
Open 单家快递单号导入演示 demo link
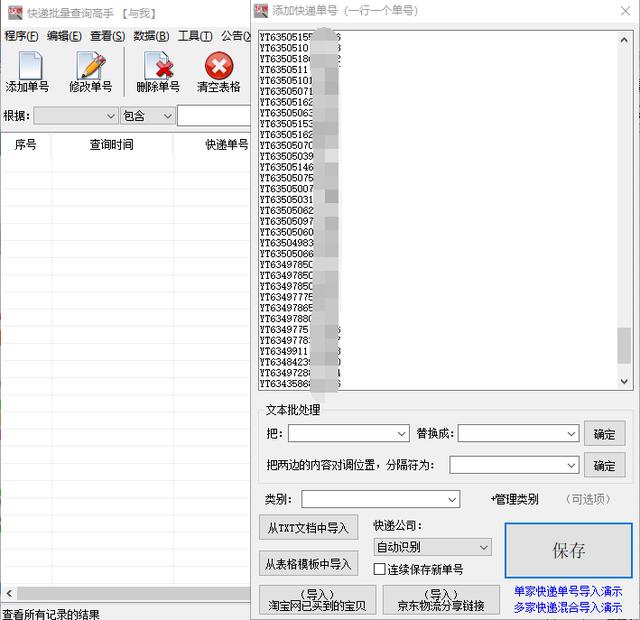coord(568,591)
